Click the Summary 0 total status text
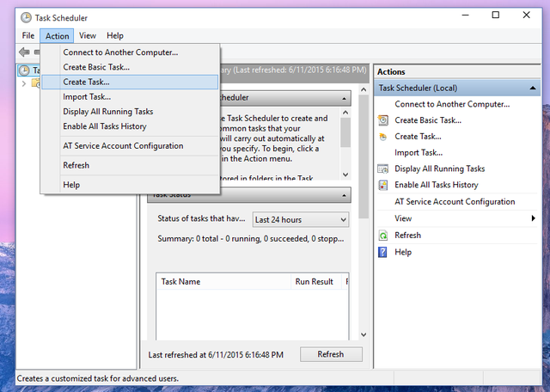550x392 pixels. (250, 239)
